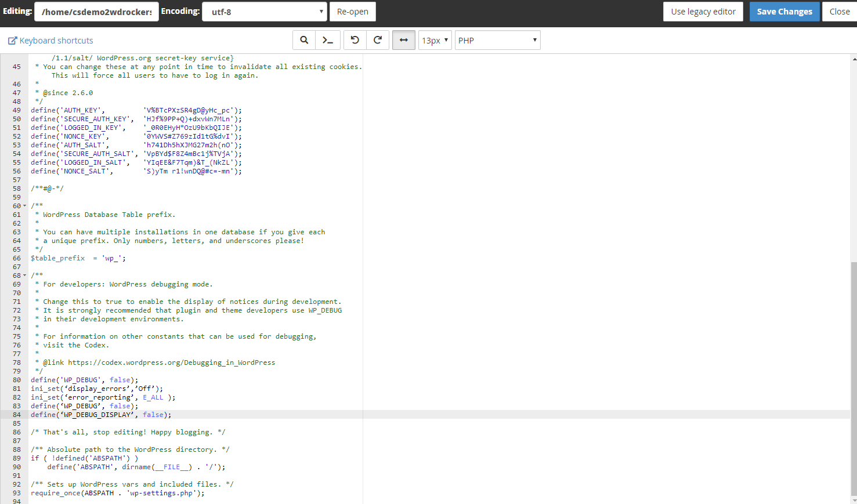Click the Keyboard shortcuts external link icon
Viewport: 857px width, 504px height.
pos(12,41)
